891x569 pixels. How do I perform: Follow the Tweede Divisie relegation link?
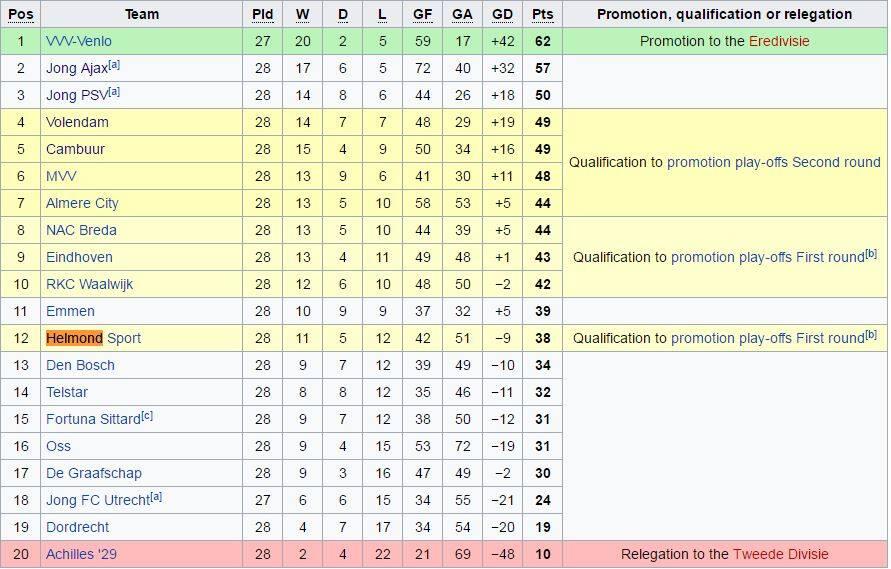[x=780, y=554]
